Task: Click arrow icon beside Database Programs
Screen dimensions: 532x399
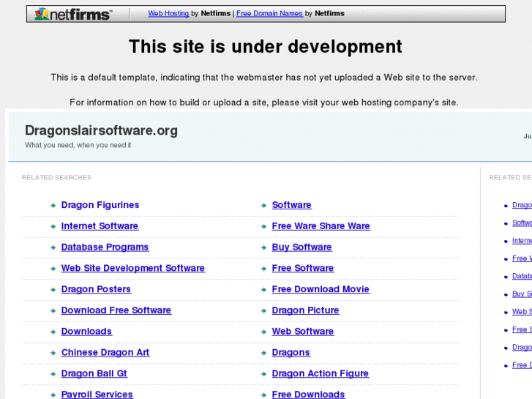Action: (x=53, y=247)
